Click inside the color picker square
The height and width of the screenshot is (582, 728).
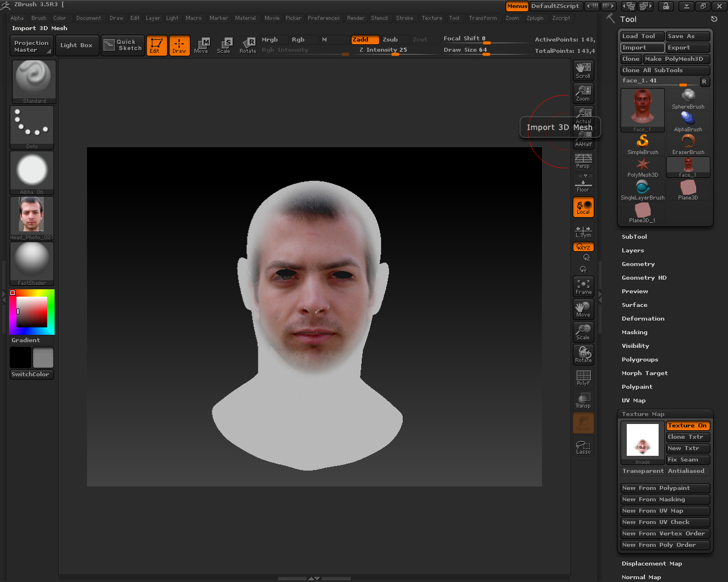click(x=32, y=312)
